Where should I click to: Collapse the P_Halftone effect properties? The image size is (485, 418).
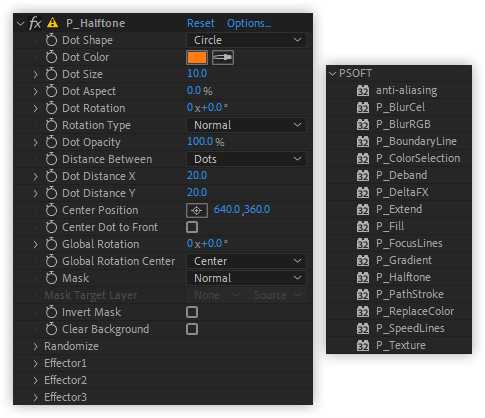pos(21,24)
